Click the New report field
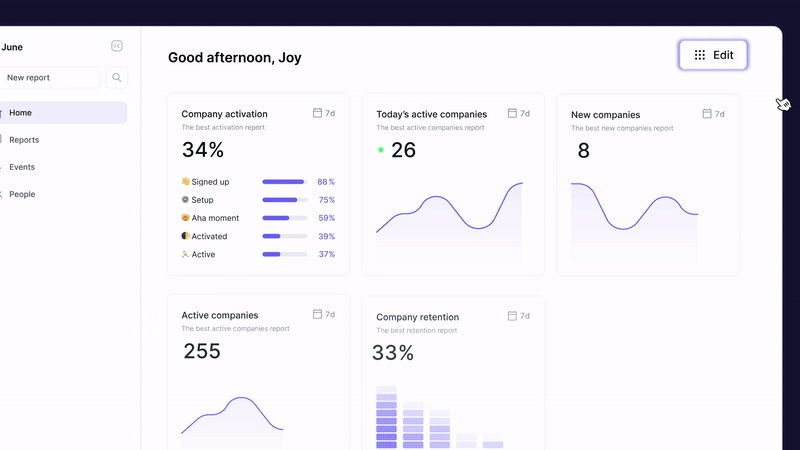Screen dimensions: 800x450 click(50, 78)
